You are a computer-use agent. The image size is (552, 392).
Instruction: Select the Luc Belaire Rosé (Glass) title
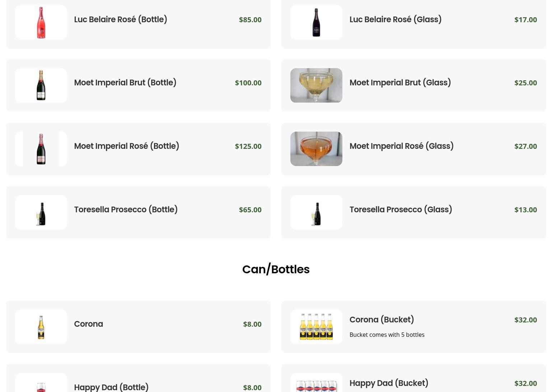point(395,19)
